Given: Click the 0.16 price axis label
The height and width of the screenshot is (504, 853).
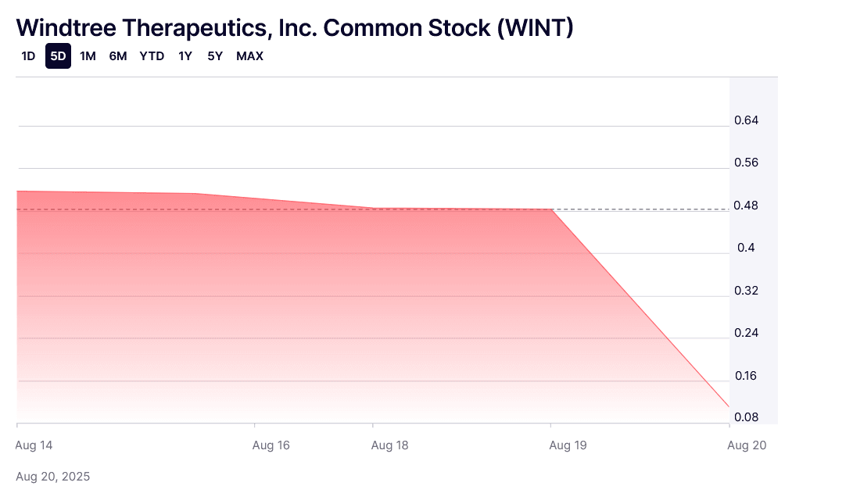Looking at the screenshot, I should [747, 376].
